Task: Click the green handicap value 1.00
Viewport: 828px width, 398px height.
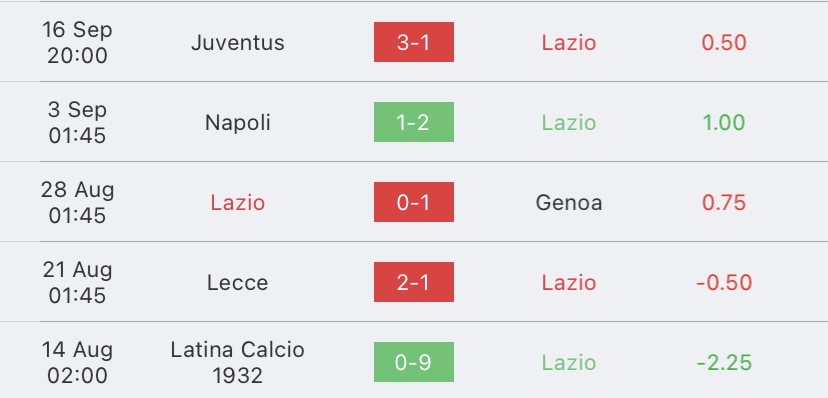Action: click(724, 122)
